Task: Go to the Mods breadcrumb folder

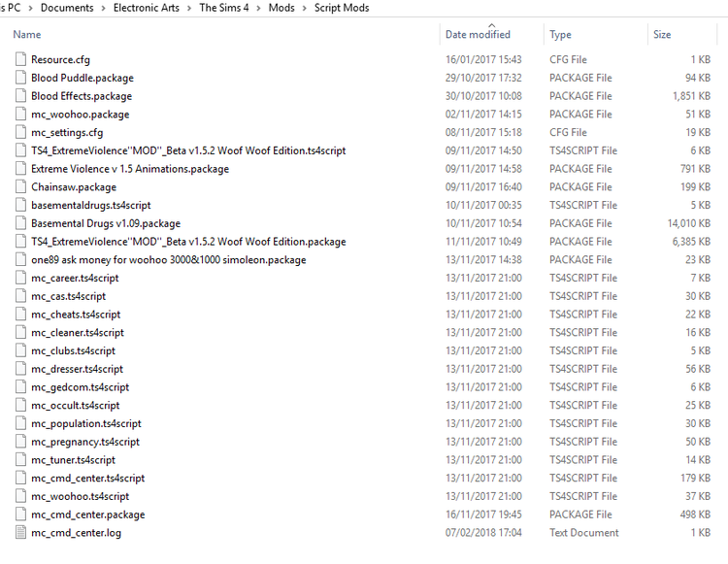Action: (x=281, y=8)
